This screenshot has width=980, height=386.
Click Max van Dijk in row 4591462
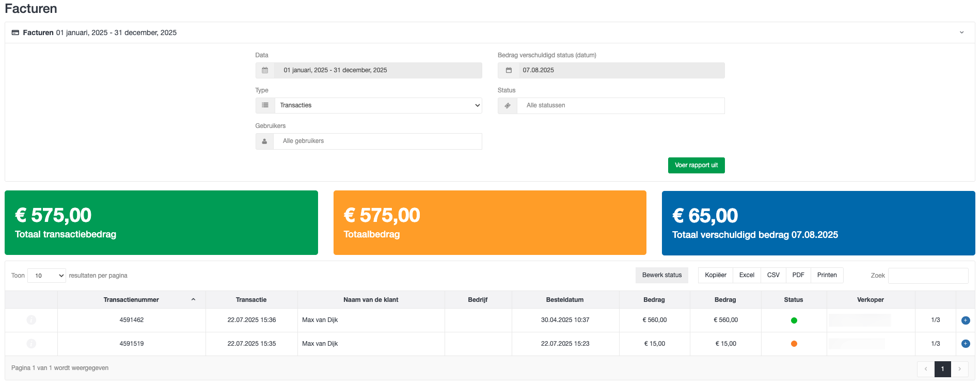tap(320, 320)
